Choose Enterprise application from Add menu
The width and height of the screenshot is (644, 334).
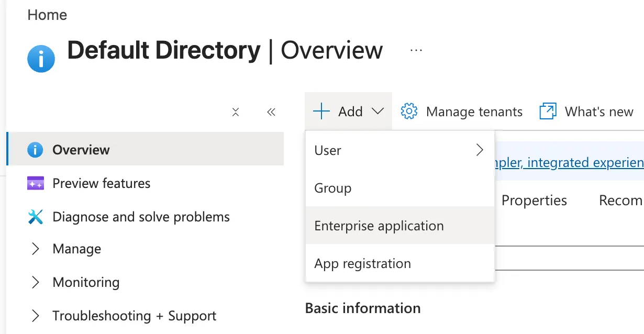pos(400,226)
